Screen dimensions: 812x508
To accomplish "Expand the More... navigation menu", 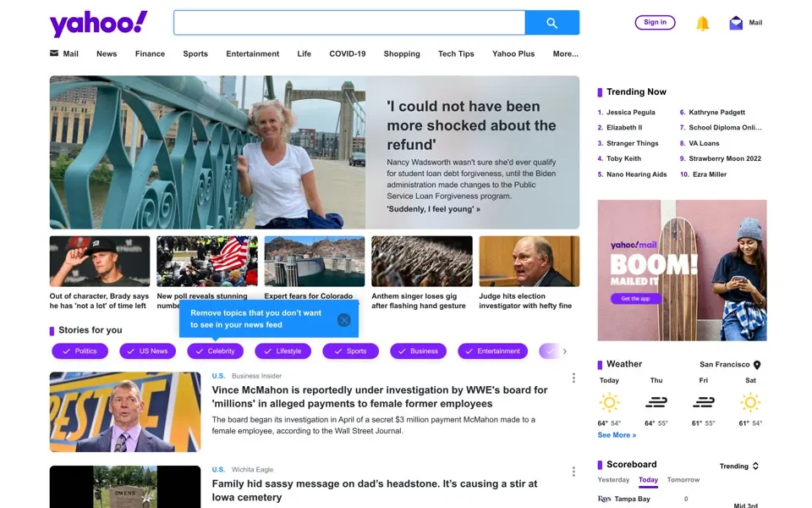I will [x=566, y=53].
